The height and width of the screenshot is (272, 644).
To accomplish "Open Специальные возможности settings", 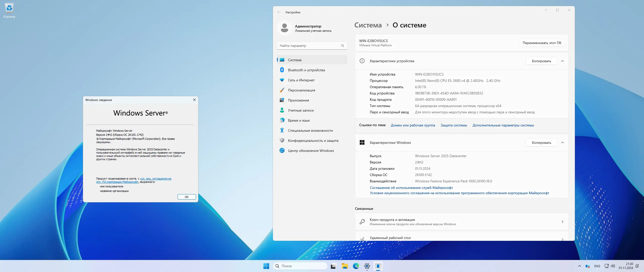I will tap(310, 130).
